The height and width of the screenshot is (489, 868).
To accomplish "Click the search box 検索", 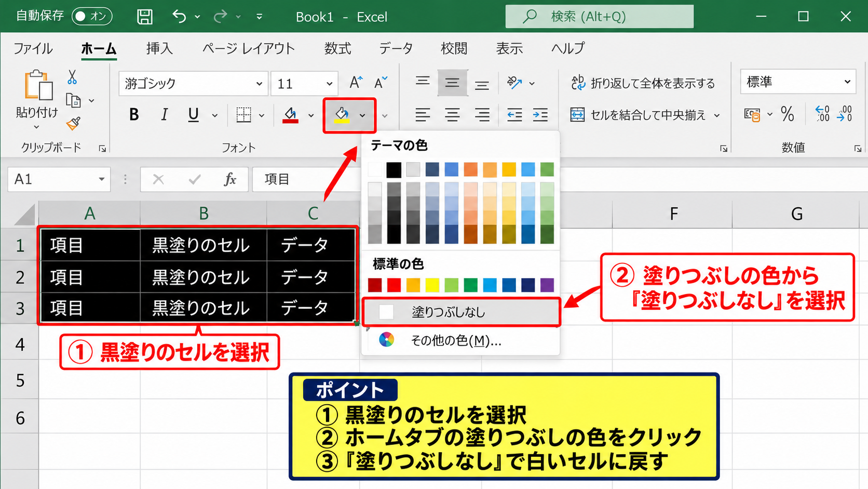I will [600, 17].
